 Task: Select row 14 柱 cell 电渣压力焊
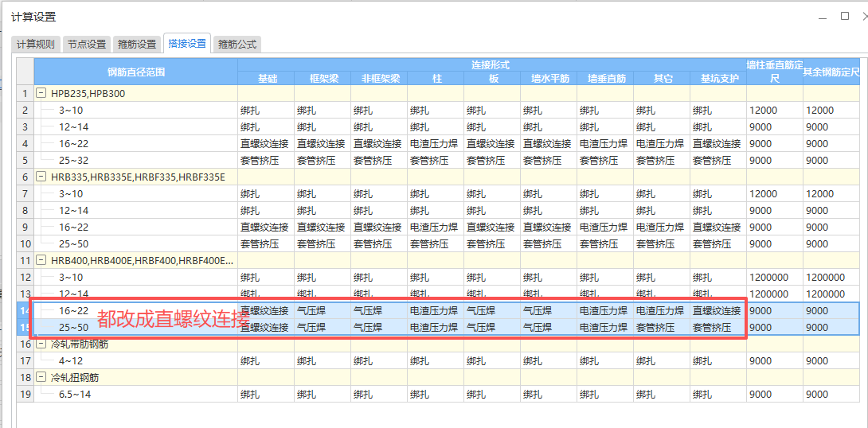[436, 311]
